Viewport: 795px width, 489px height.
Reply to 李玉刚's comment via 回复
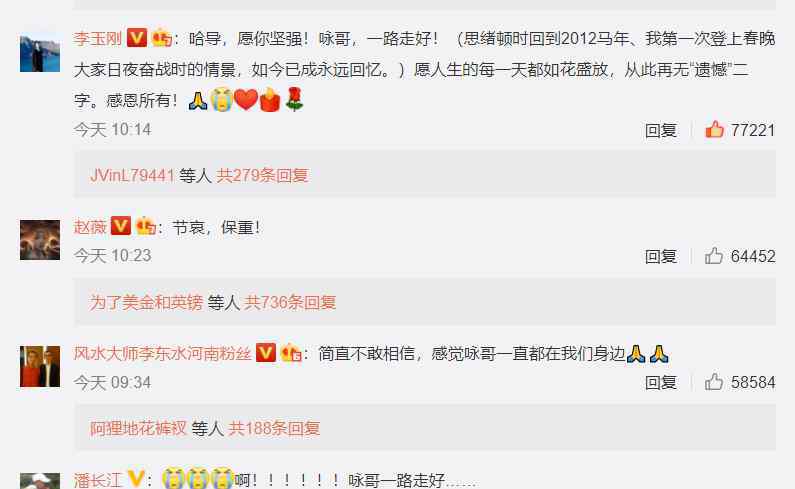click(x=661, y=130)
